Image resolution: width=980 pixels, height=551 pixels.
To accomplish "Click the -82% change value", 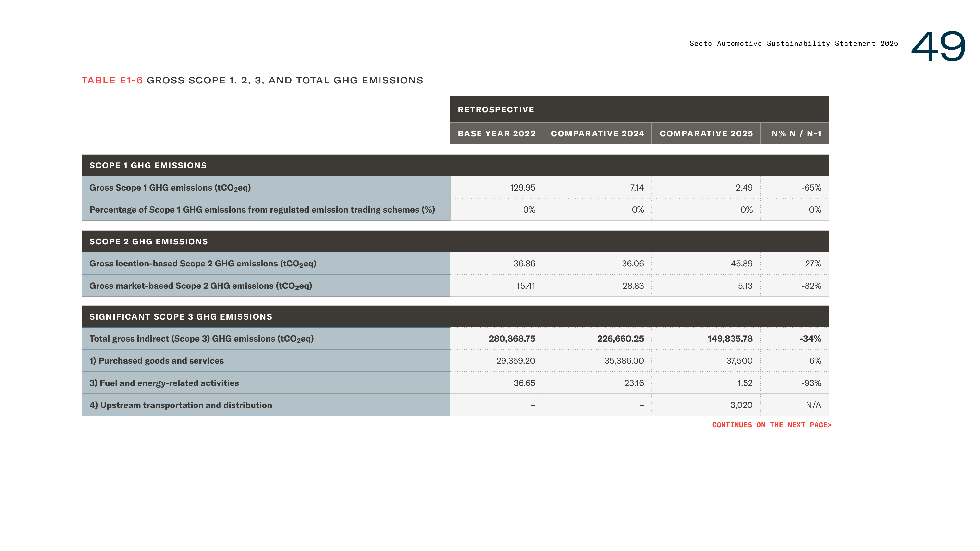I will pyautogui.click(x=811, y=286).
